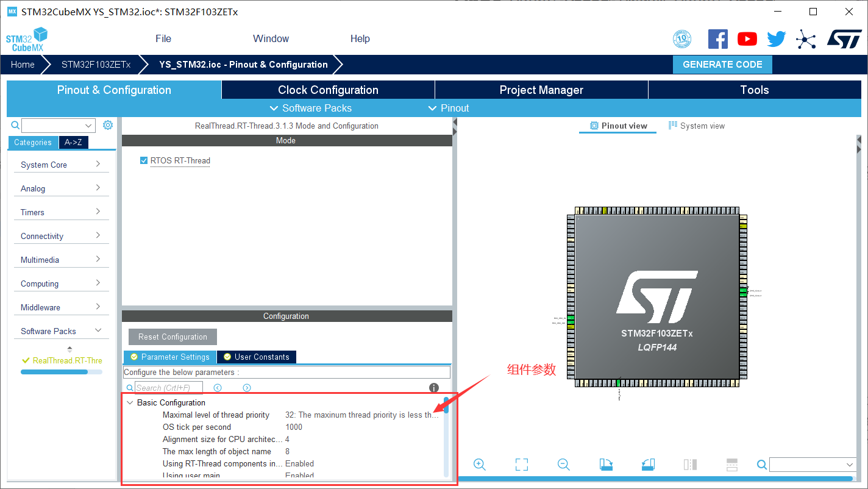Click the category search magnifier icon
Image resolution: width=868 pixels, height=489 pixels.
click(15, 125)
